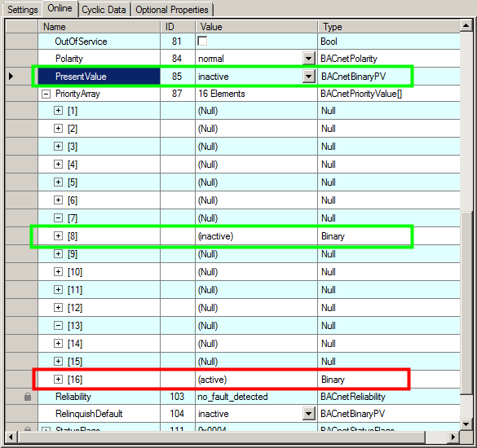
Task: Click the lock icon beside Reliability
Action: (28, 397)
